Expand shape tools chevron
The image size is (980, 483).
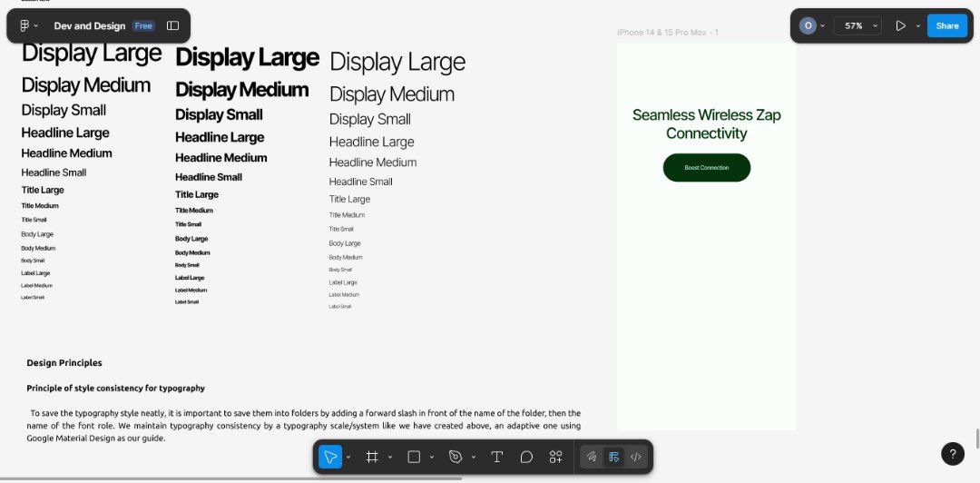432,458
